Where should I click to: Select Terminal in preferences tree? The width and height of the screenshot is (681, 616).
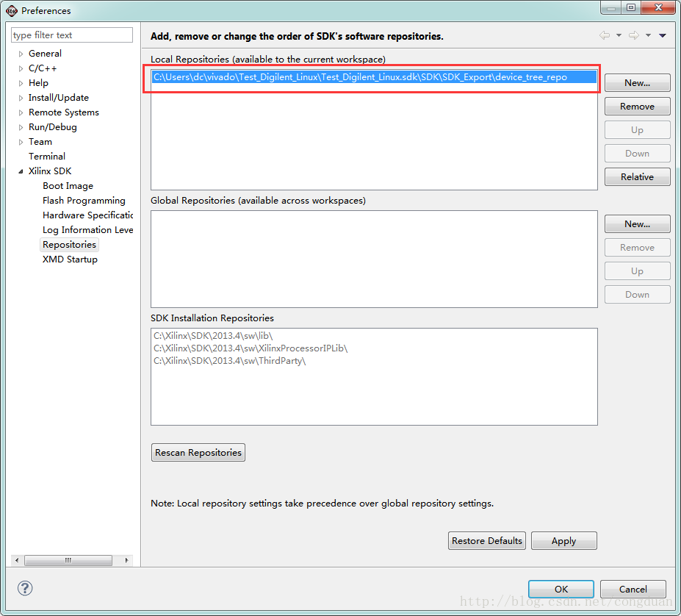[47, 156]
